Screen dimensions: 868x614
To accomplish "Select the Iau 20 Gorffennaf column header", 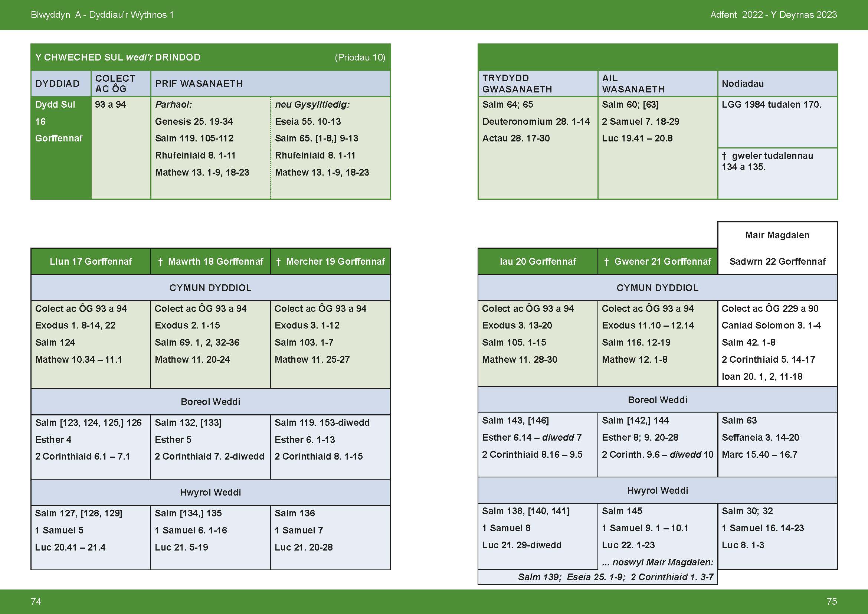I will click(538, 261).
